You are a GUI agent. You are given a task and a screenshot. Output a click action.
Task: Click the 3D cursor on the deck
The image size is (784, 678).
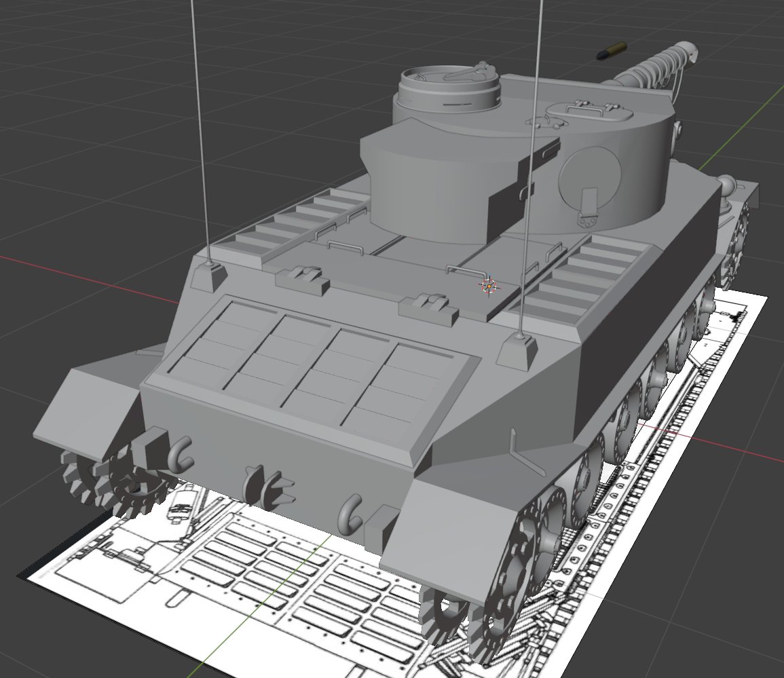[x=489, y=286]
